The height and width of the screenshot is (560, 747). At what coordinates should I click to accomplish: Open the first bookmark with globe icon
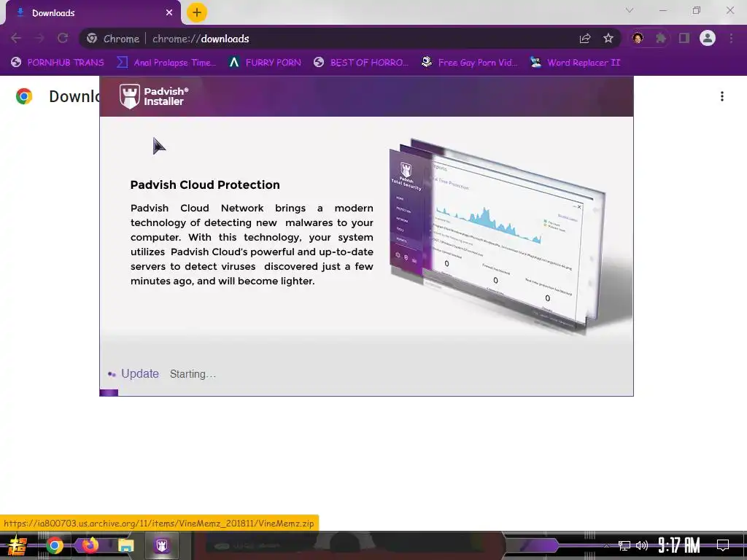tap(57, 63)
